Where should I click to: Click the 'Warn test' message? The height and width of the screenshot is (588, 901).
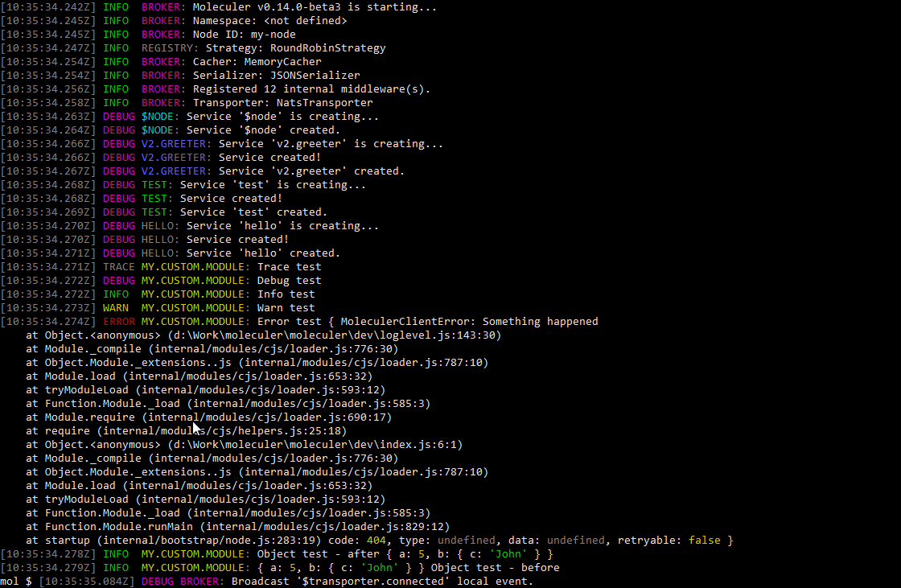tap(286, 308)
